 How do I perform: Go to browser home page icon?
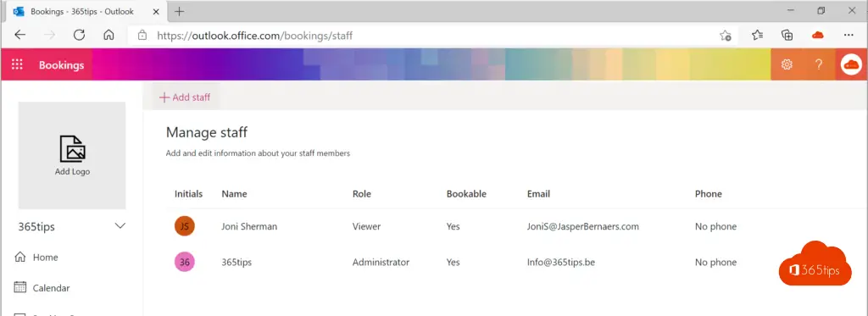pyautogui.click(x=108, y=36)
